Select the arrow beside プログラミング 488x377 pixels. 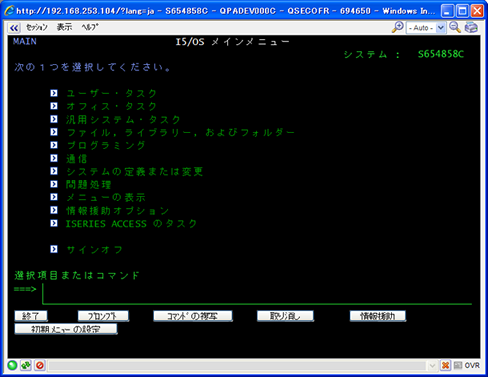[x=54, y=145]
